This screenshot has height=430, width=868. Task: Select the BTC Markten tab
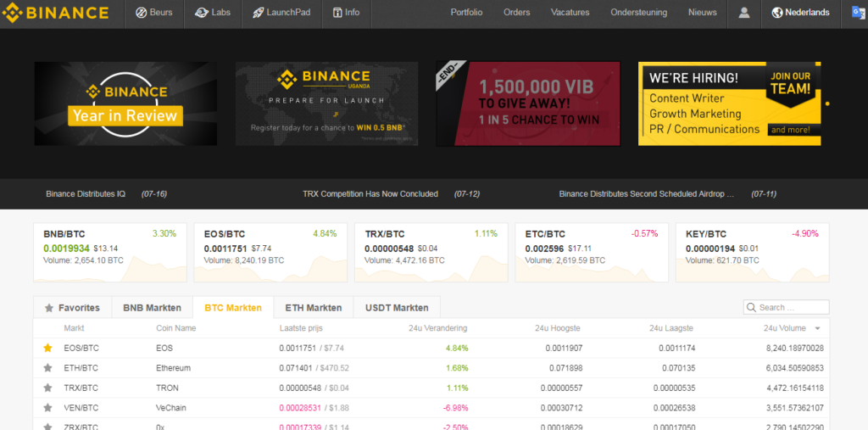(x=233, y=308)
